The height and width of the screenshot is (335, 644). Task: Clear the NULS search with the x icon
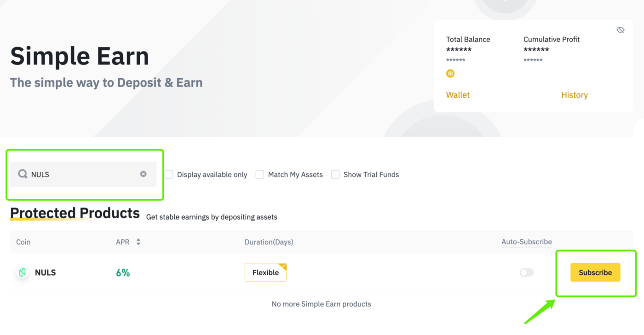pos(144,174)
